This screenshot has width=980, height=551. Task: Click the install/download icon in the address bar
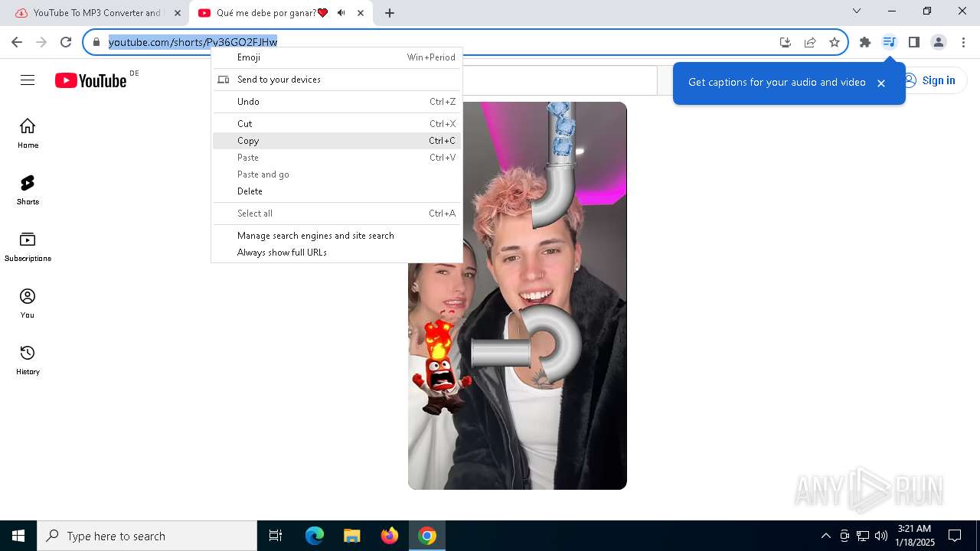pyautogui.click(x=785, y=42)
